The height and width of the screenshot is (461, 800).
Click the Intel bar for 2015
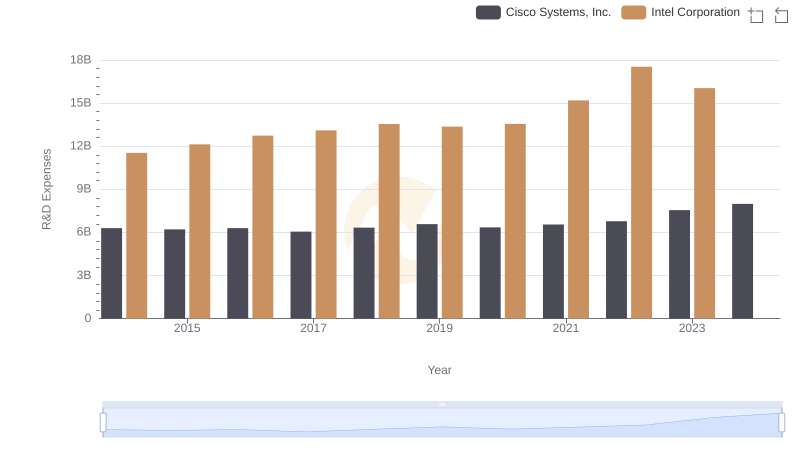click(199, 232)
